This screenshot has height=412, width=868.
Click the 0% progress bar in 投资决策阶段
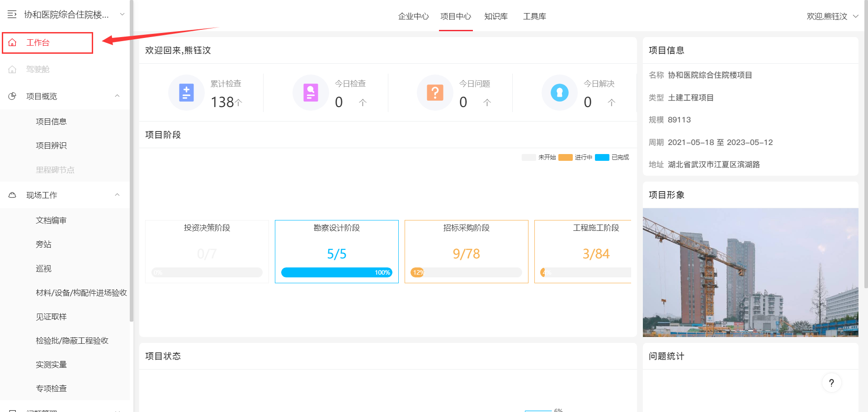click(x=207, y=272)
